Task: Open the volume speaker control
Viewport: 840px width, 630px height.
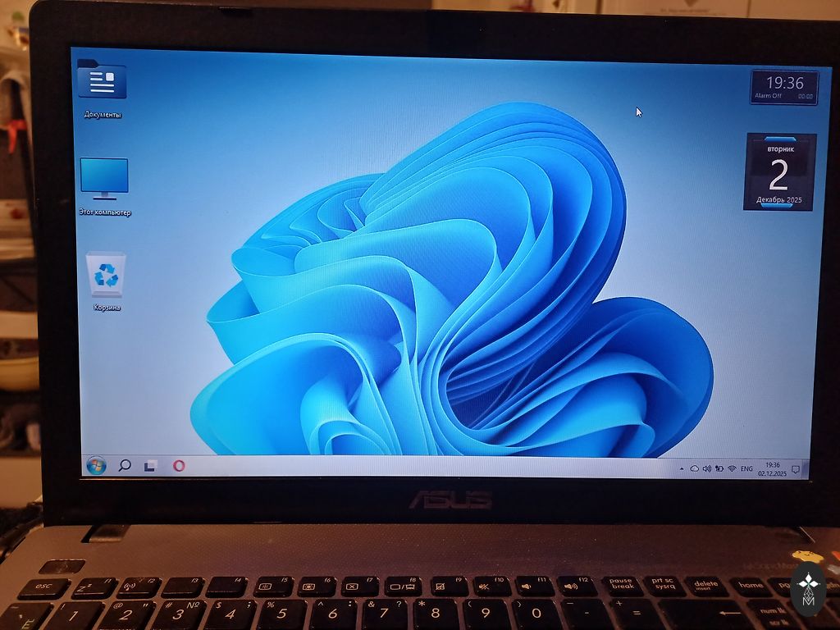Action: click(x=706, y=468)
